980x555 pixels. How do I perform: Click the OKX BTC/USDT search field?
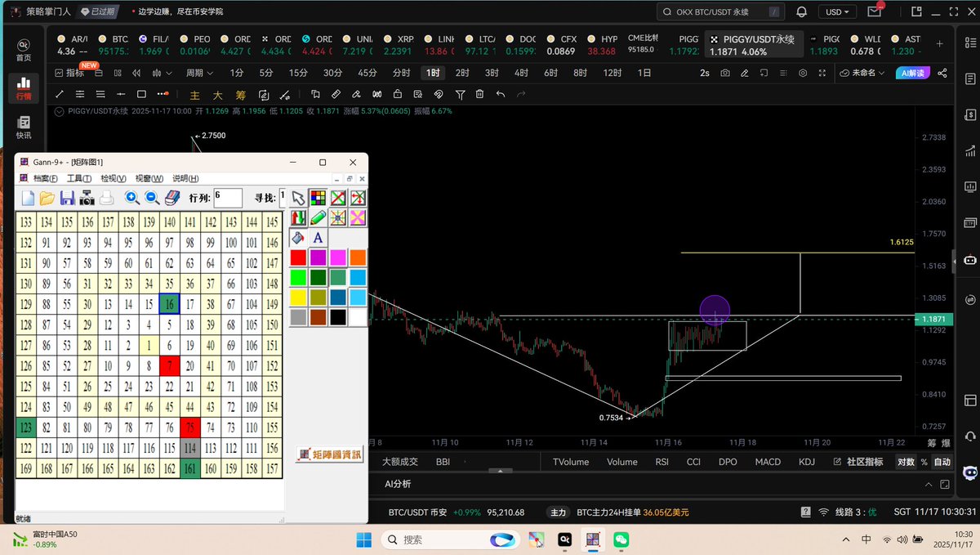tap(722, 11)
